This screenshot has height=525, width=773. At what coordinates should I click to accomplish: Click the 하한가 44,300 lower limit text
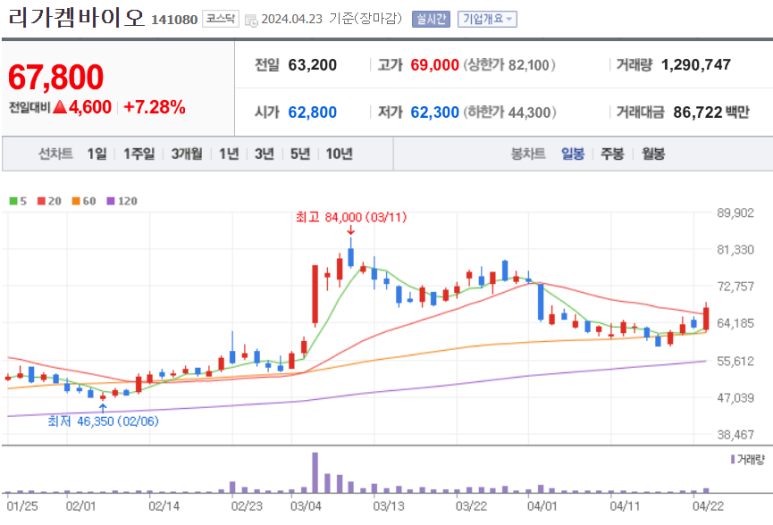click(509, 112)
